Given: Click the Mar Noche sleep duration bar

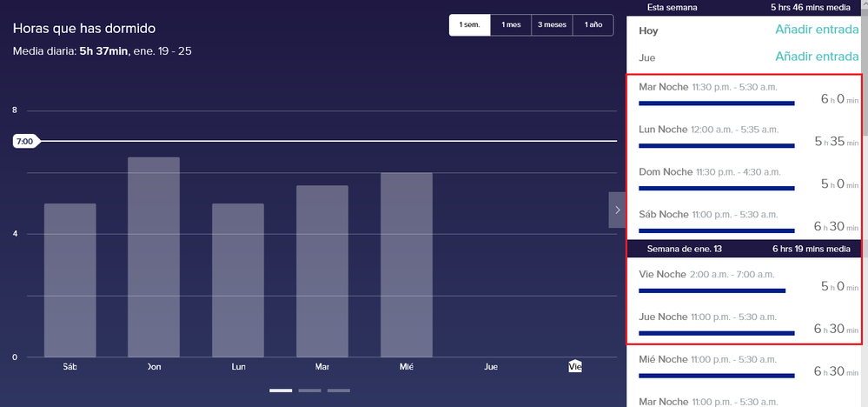Looking at the screenshot, I should [x=716, y=103].
